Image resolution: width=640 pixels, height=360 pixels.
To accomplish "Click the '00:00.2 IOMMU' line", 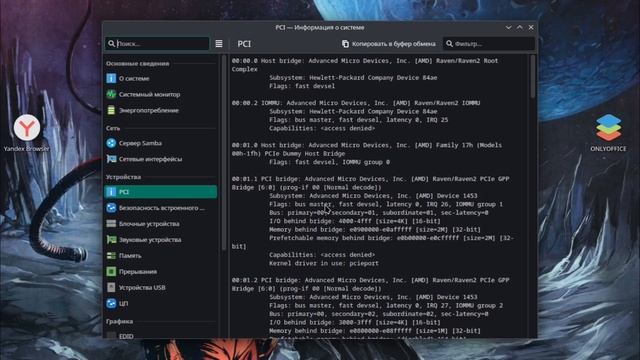I will pos(356,103).
